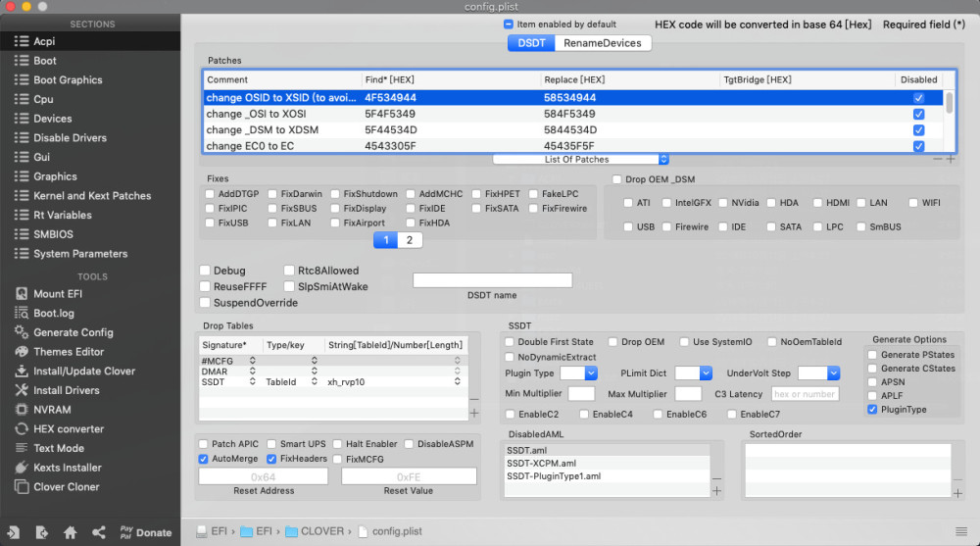Open the List Of Patches dropdown
This screenshot has height=546, width=980.
581,159
